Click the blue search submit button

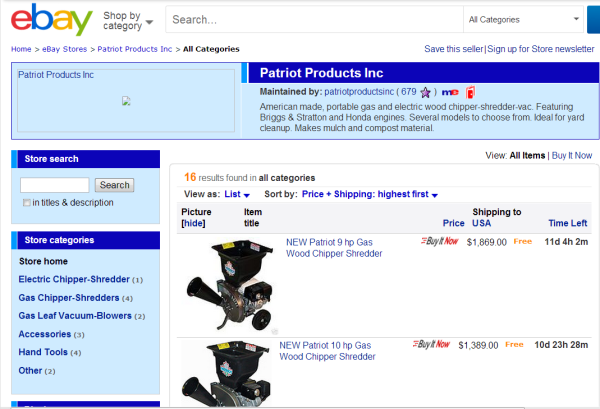[593, 20]
